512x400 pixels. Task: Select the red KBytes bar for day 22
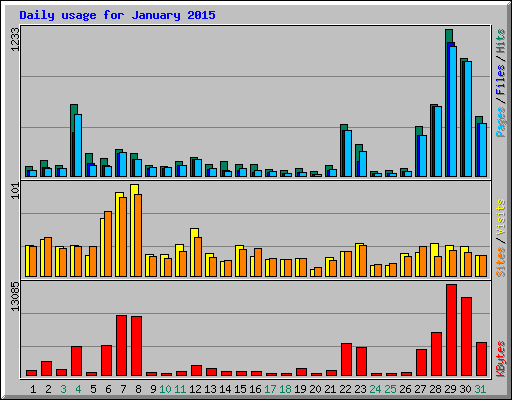pyautogui.click(x=346, y=359)
